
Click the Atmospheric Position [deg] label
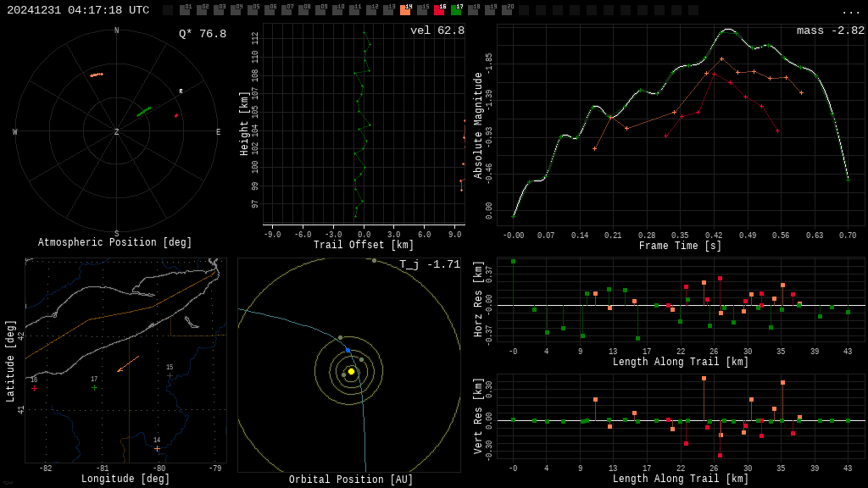point(114,242)
